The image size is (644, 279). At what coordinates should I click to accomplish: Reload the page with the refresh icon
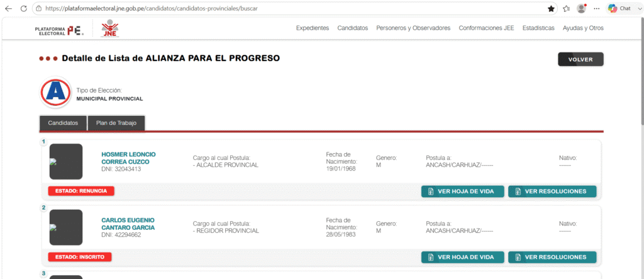click(x=23, y=8)
